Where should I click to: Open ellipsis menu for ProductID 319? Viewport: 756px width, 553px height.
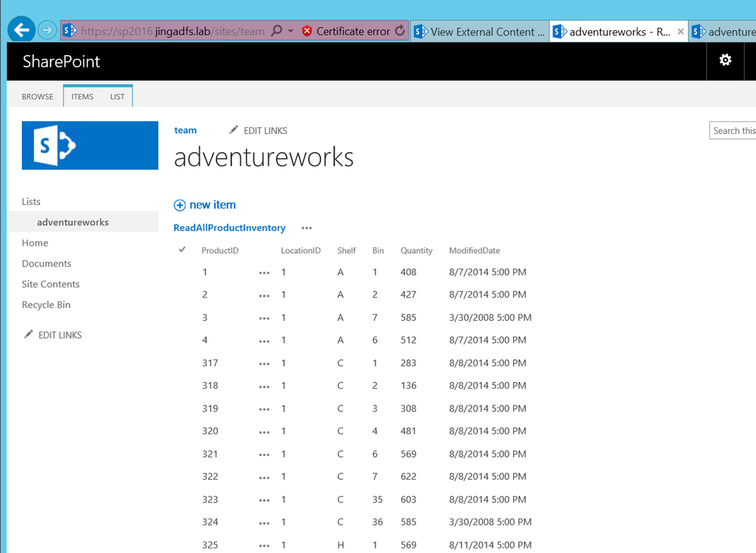264,409
